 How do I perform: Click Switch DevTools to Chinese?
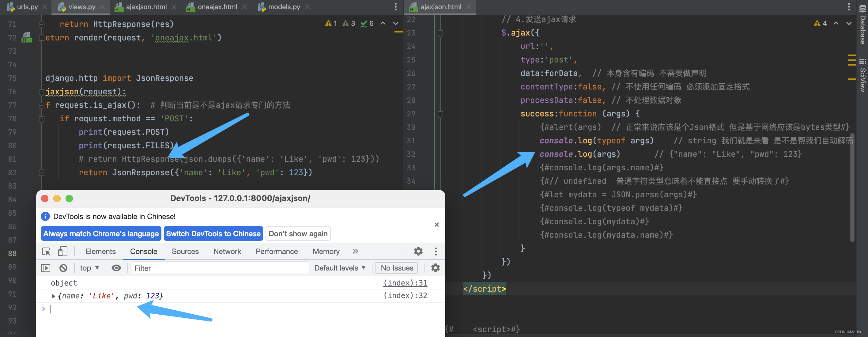[213, 233]
